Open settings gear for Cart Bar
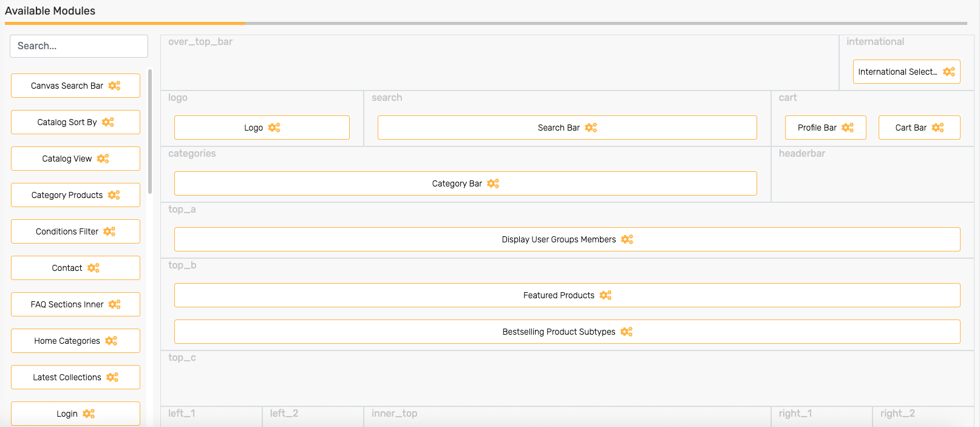This screenshot has height=427, width=980. coord(937,128)
